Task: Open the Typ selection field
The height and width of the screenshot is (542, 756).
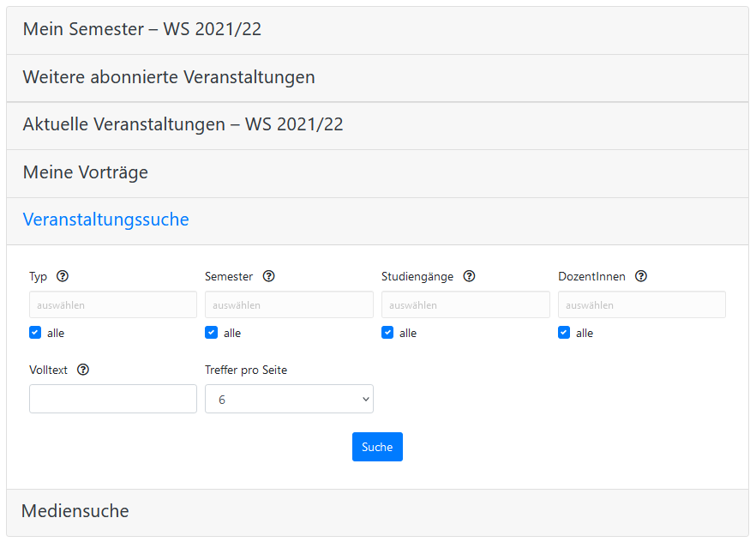Action: pyautogui.click(x=113, y=304)
